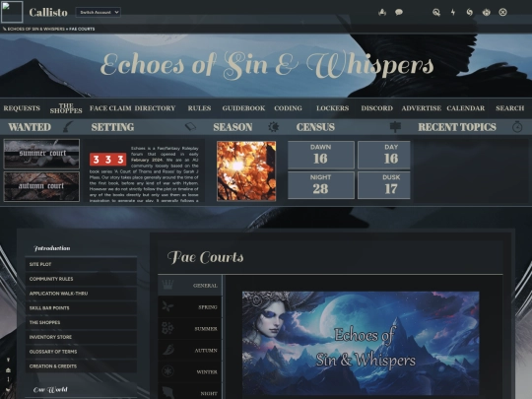Click the Echoes of Sin & Whispers moon artwork

click(x=361, y=344)
